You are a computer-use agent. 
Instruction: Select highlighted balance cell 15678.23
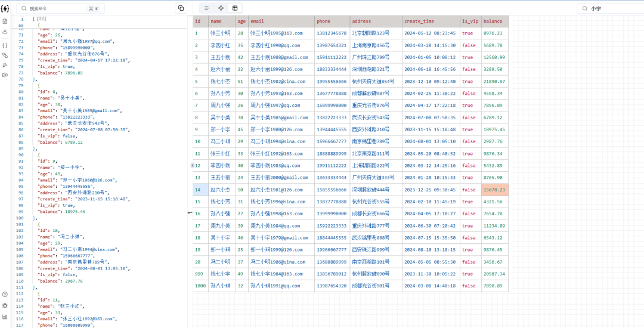tap(494, 190)
